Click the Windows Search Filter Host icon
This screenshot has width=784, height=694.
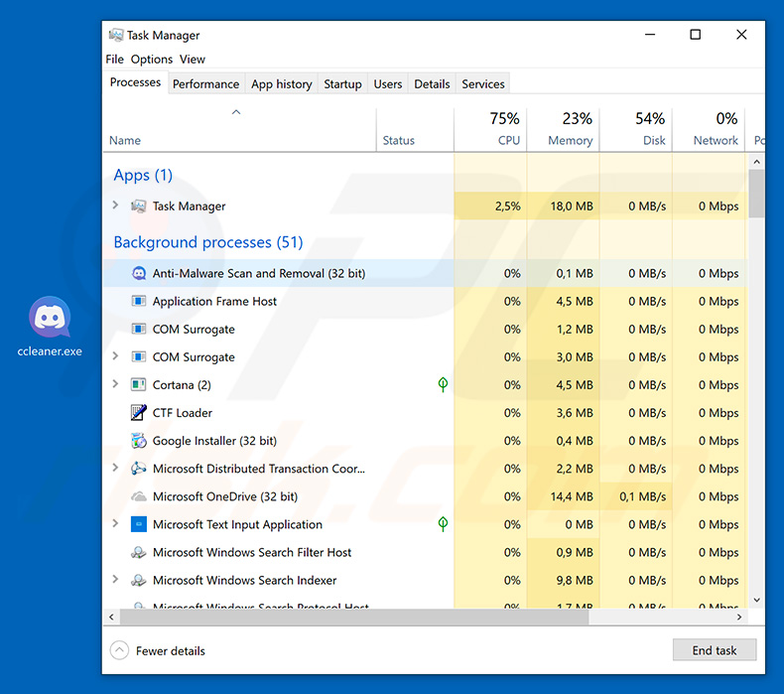(x=139, y=552)
